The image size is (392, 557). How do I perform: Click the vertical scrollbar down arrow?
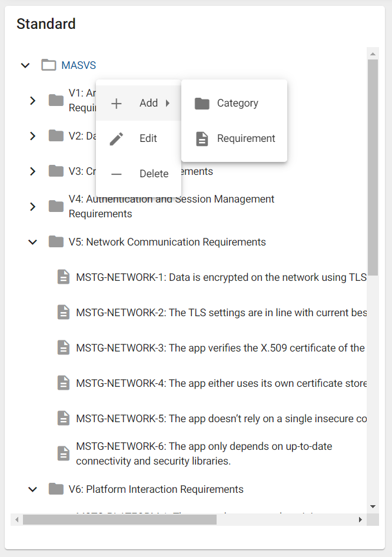click(x=373, y=507)
